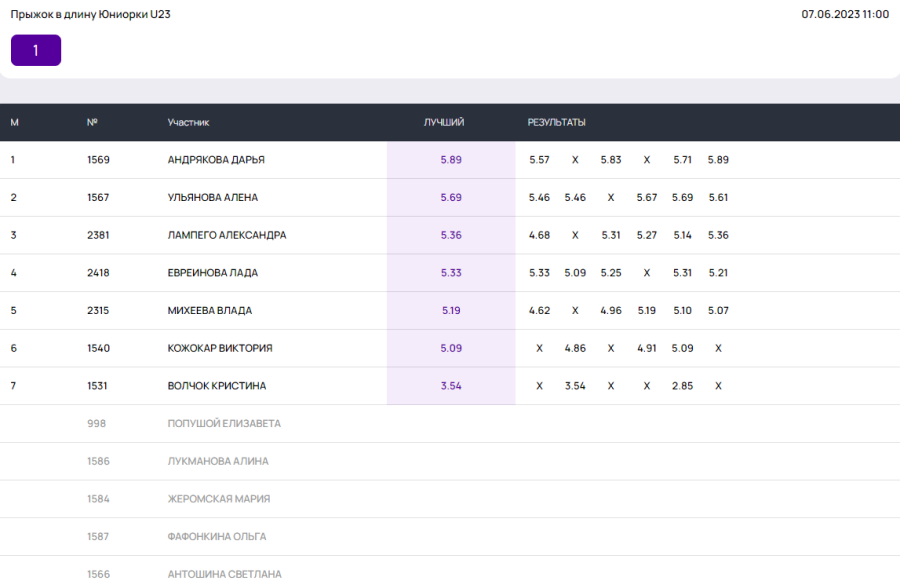The width and height of the screenshot is (900, 588).
Task: Click ЛУКМАНОВА АЛИНА in the list
Action: point(218,461)
